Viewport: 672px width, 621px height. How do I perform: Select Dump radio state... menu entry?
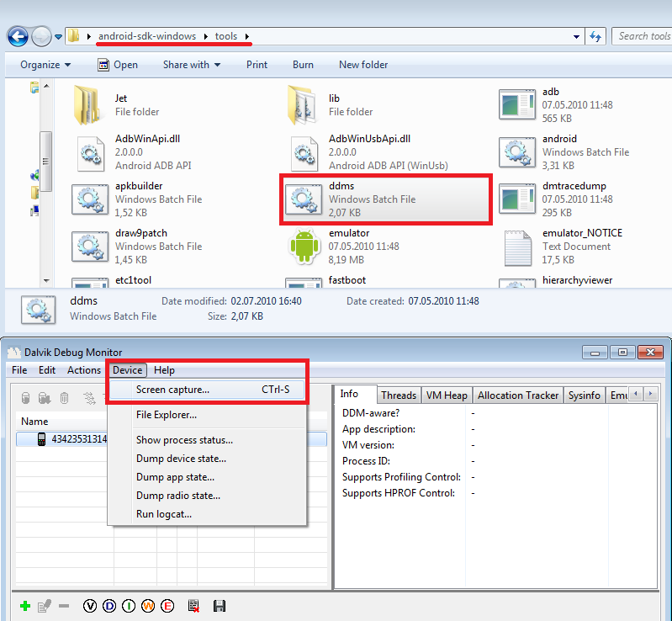(x=207, y=496)
